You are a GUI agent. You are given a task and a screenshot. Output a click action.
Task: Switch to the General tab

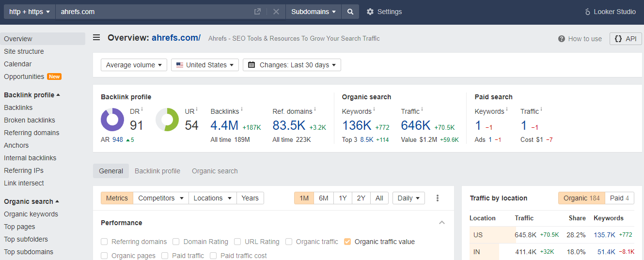pyautogui.click(x=111, y=171)
